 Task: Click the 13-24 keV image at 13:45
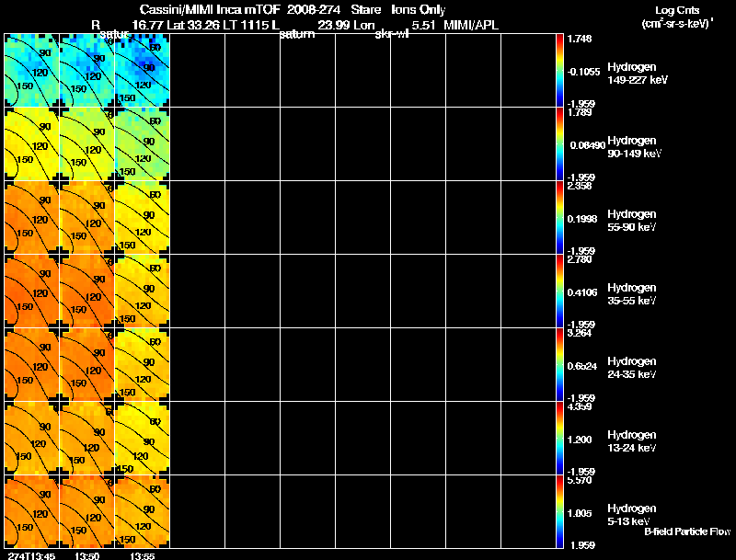click(32, 439)
